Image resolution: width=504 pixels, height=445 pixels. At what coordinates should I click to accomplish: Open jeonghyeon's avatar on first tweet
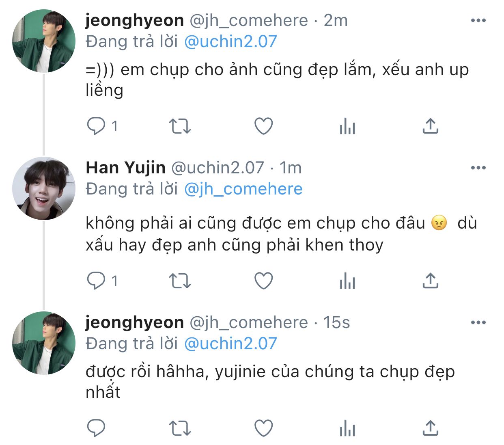44,41
